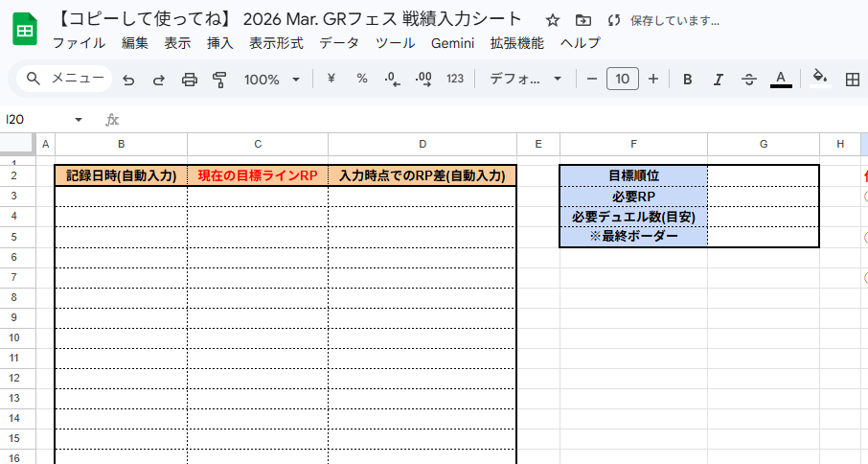Open the borders tool
The height and width of the screenshot is (464, 868).
(853, 80)
